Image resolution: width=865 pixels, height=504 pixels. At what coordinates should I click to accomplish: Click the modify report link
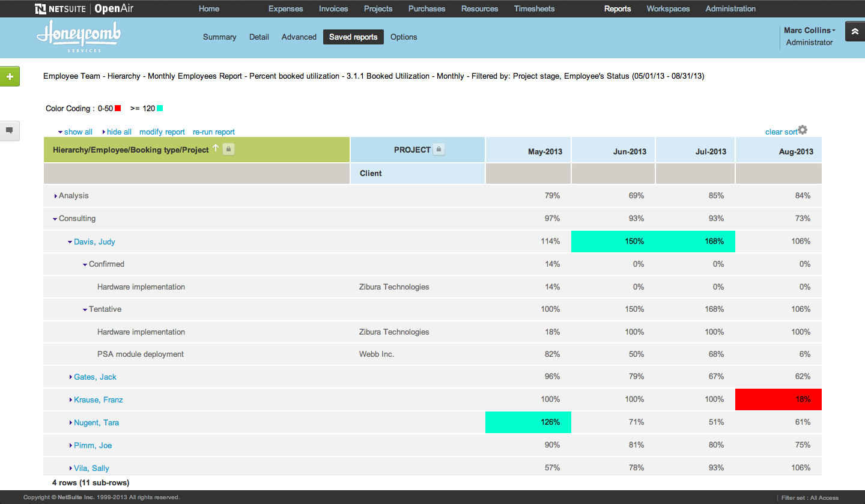[162, 132]
